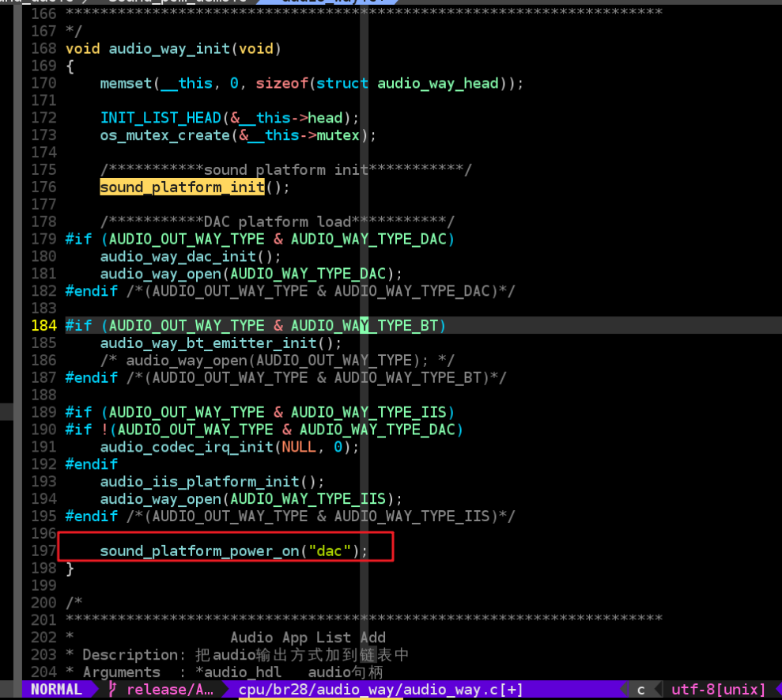The image size is (782, 700).
Task: Click the closing brace on line 198
Action: pos(70,568)
